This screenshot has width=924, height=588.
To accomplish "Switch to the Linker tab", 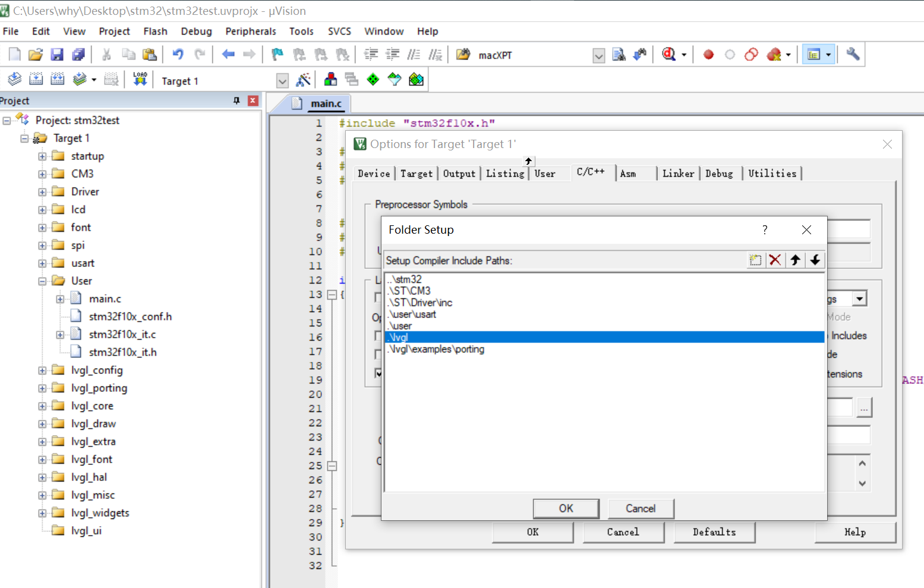I will pyautogui.click(x=678, y=174).
